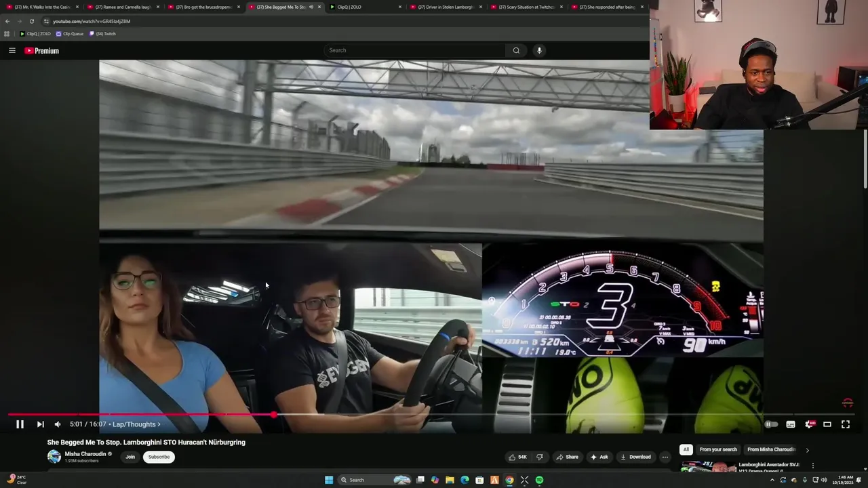This screenshot has height=488, width=868.
Task: Switch to She responded after being tab
Action: tap(608, 7)
